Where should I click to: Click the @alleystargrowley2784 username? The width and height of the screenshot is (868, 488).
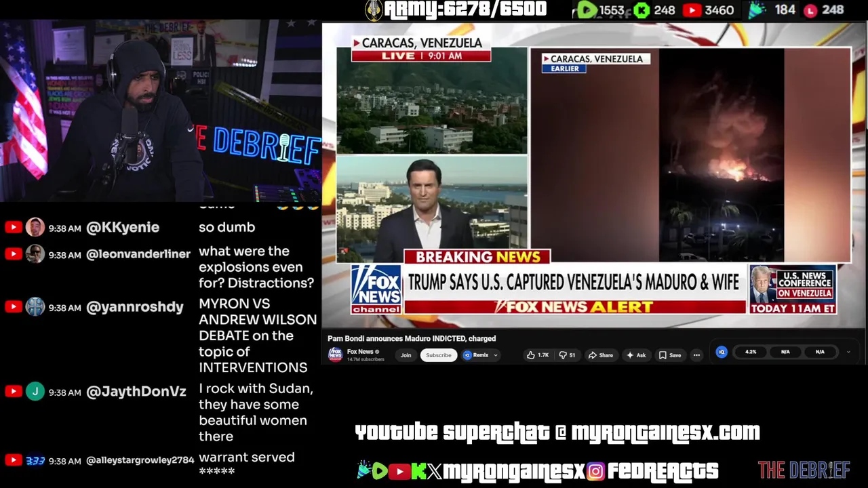tap(140, 460)
